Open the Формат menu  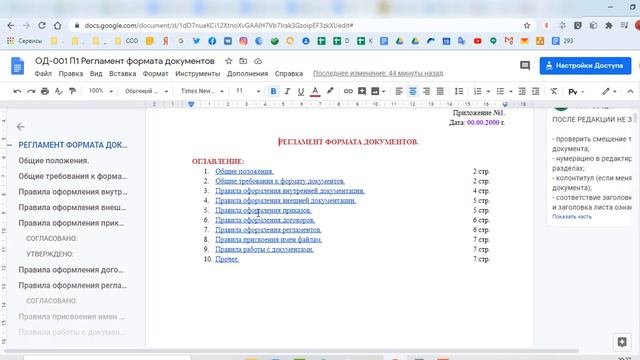[x=156, y=73]
